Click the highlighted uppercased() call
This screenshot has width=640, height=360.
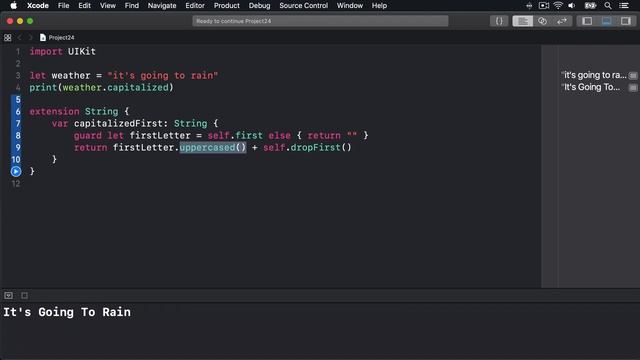point(213,147)
